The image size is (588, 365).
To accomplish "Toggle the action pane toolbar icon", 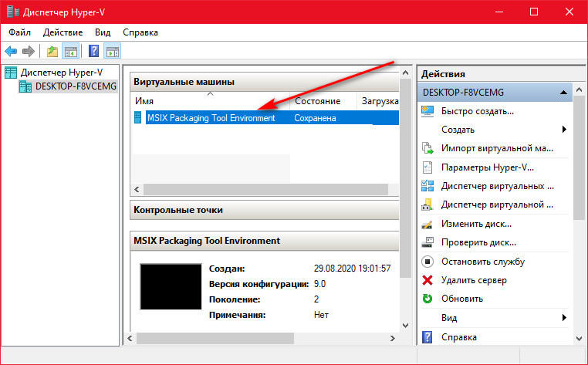I will (x=112, y=51).
